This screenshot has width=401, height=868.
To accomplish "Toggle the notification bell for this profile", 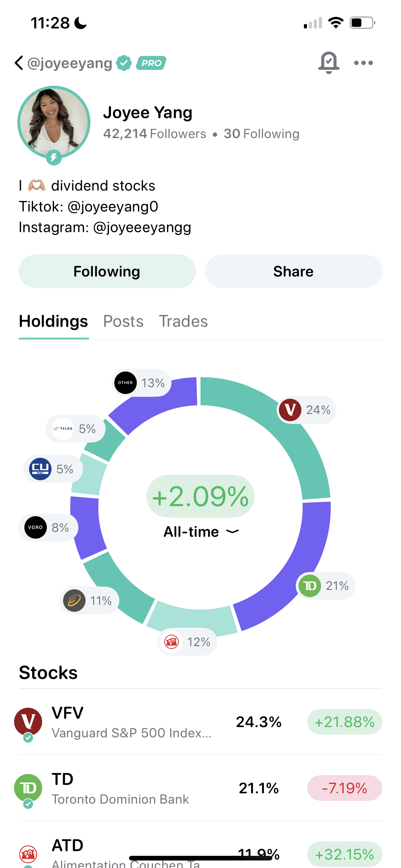I will coord(329,63).
